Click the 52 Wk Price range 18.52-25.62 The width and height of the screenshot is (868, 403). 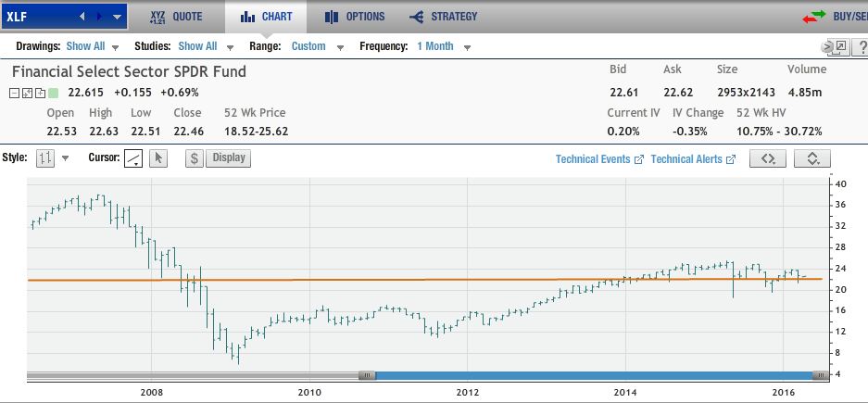(257, 132)
